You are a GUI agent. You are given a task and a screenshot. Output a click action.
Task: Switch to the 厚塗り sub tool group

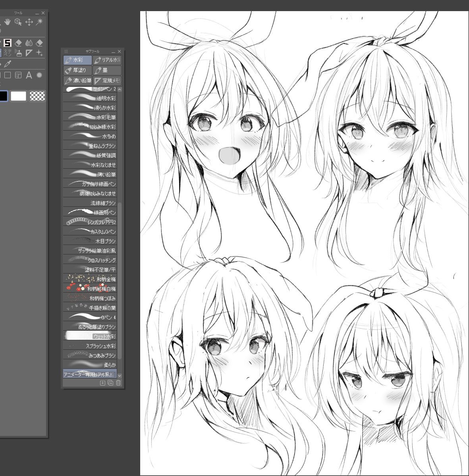(x=77, y=70)
